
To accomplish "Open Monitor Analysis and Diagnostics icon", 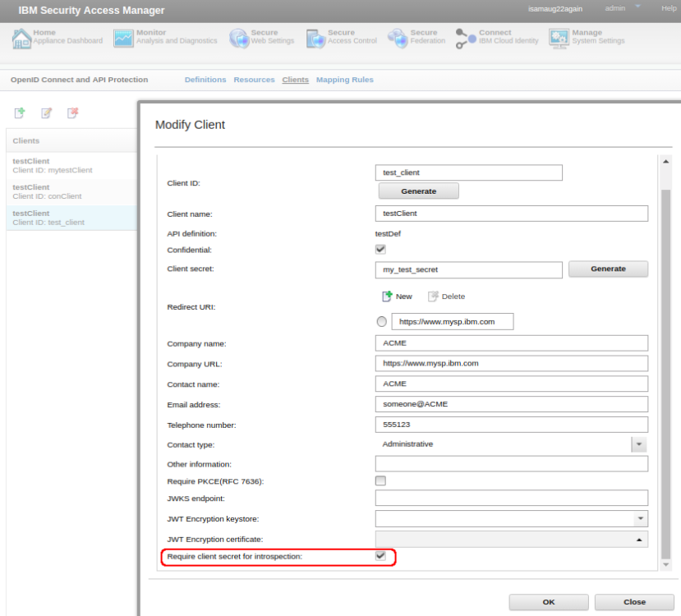I will click(123, 39).
